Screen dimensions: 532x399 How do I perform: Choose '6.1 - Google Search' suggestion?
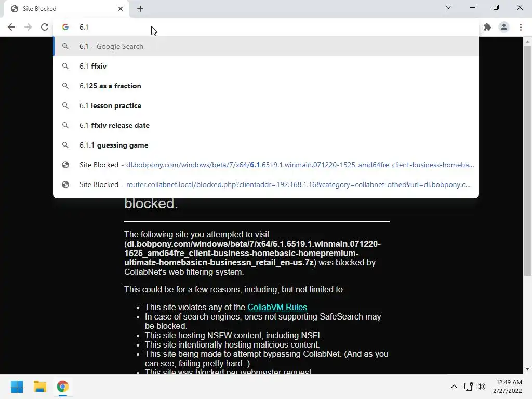click(x=266, y=46)
